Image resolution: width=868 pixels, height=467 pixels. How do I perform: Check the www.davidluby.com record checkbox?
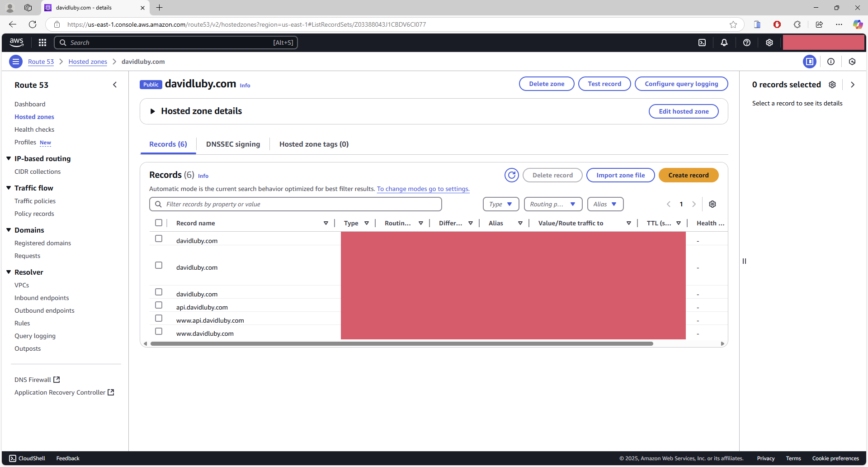(159, 332)
